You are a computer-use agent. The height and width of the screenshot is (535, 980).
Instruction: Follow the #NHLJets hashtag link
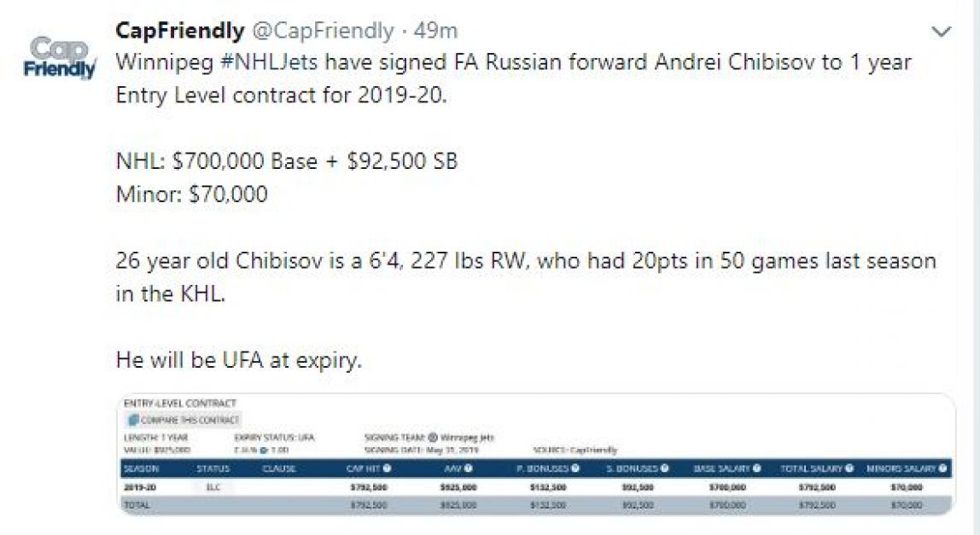tap(269, 62)
